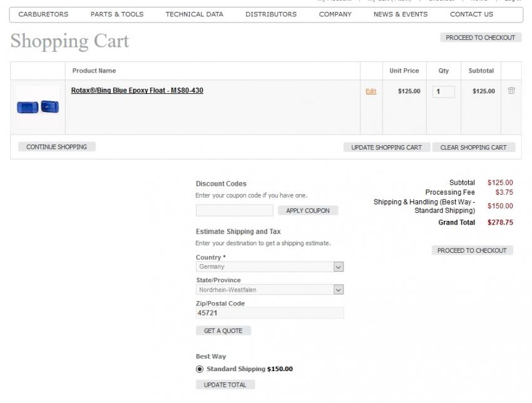Image resolution: width=532 pixels, height=403 pixels.
Task: Click Proceed to Checkout below Grand Total
Action: coord(472,250)
